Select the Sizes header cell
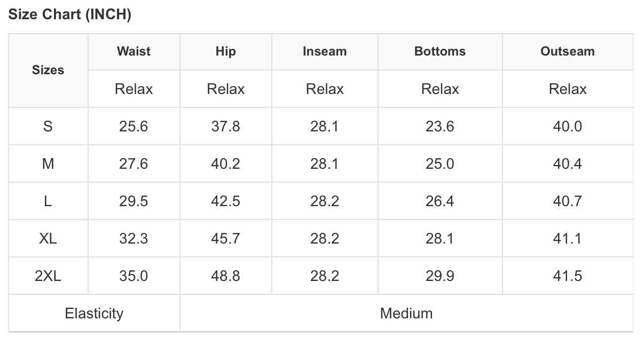Screen dimensions: 644x344 [x=48, y=70]
